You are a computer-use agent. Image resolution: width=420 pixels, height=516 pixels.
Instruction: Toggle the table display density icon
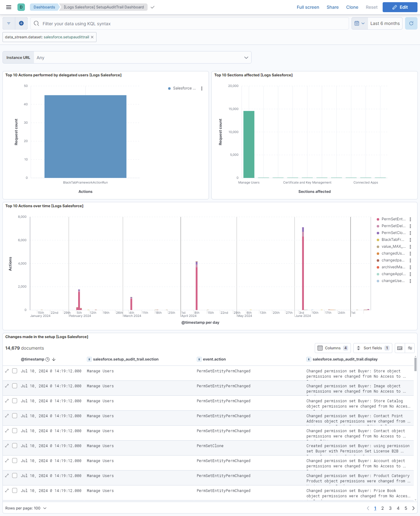[x=400, y=348]
